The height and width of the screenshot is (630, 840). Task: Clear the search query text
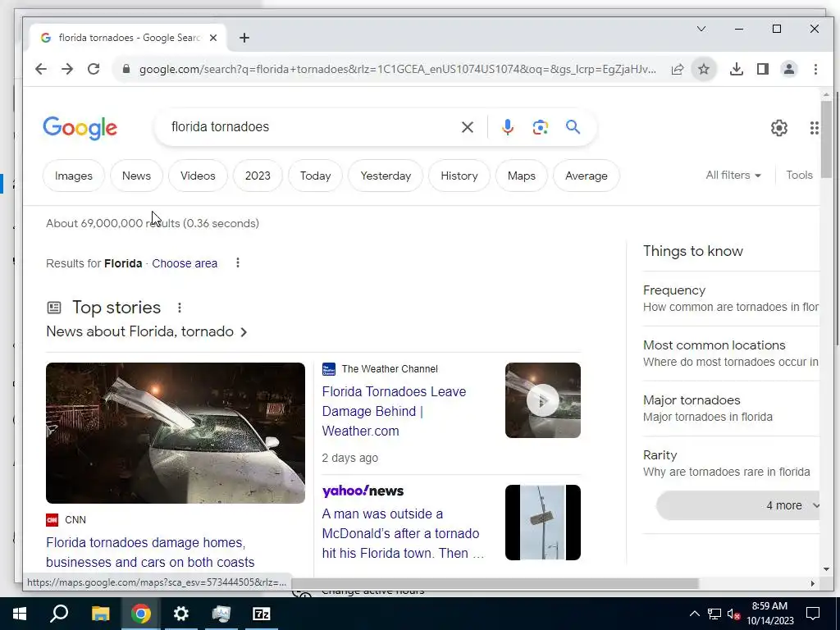(x=467, y=127)
